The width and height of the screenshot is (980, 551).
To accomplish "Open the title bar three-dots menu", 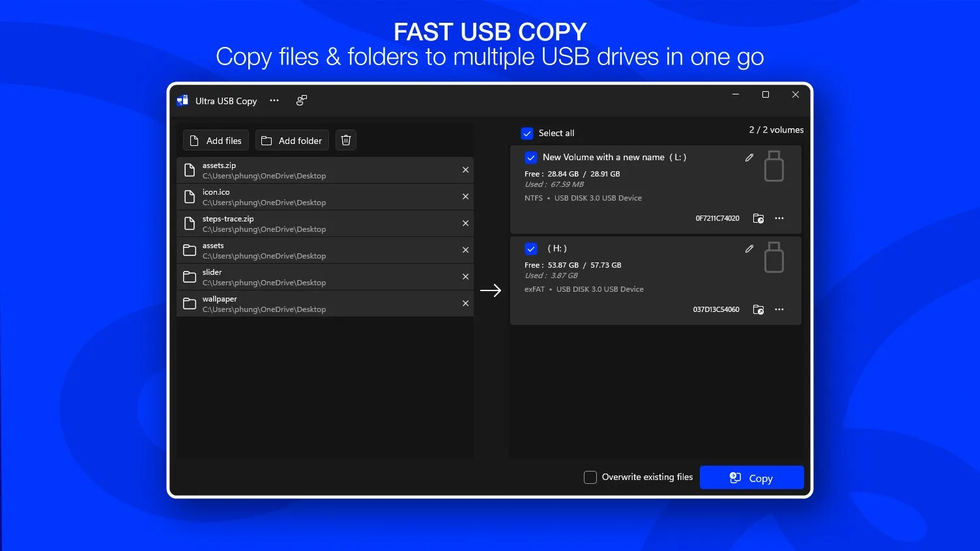I will pyautogui.click(x=274, y=100).
